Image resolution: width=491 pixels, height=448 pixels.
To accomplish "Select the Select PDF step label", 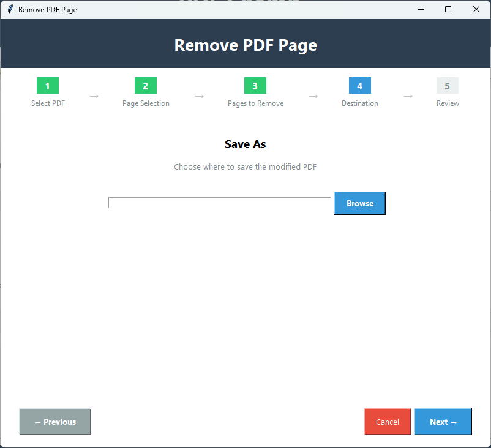I will click(47, 103).
